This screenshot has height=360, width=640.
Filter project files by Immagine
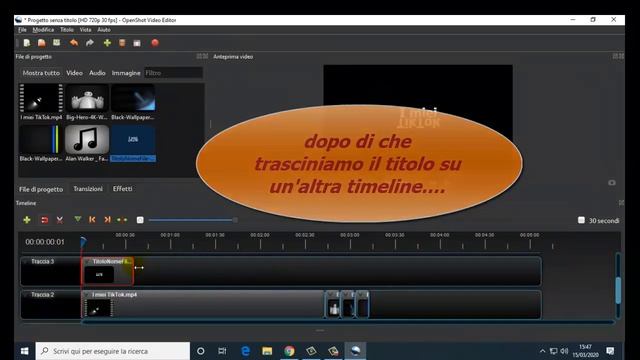(126, 73)
